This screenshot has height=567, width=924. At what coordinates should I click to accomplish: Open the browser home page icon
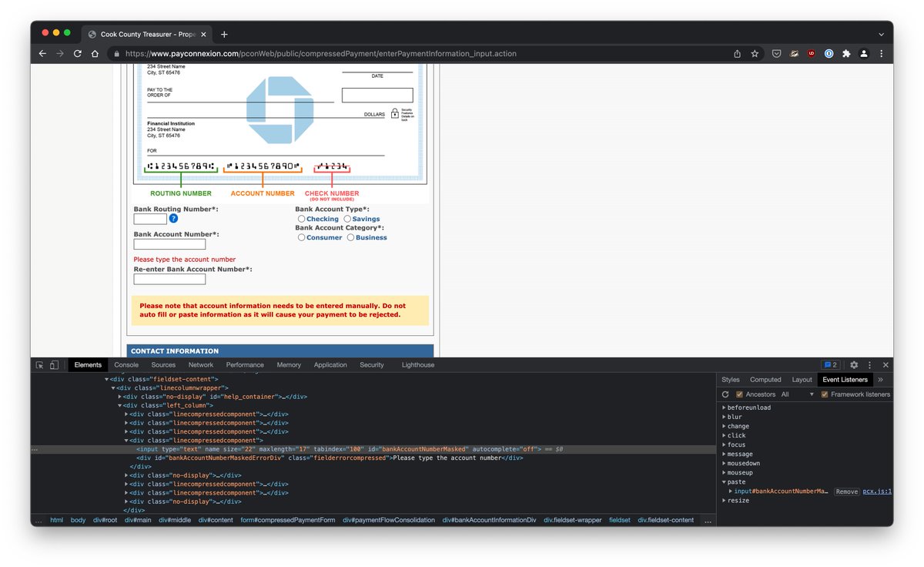[95, 54]
